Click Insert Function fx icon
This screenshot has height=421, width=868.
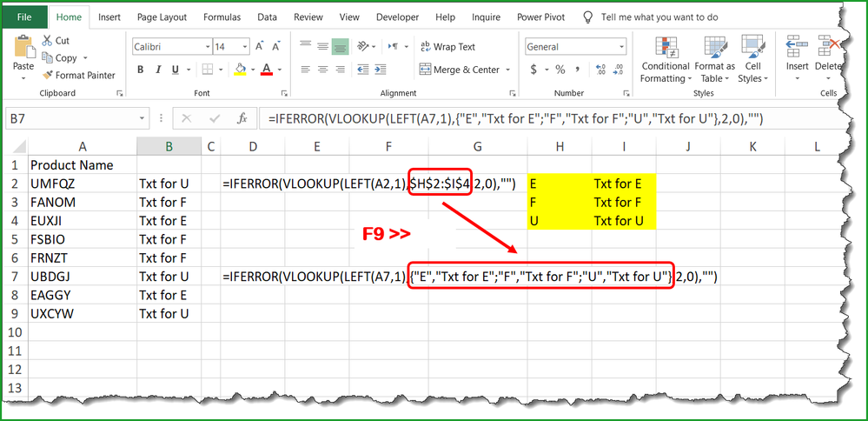[x=242, y=118]
